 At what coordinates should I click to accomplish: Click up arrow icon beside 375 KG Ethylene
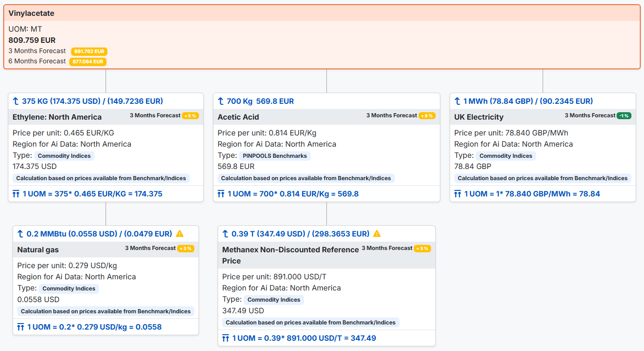16,101
